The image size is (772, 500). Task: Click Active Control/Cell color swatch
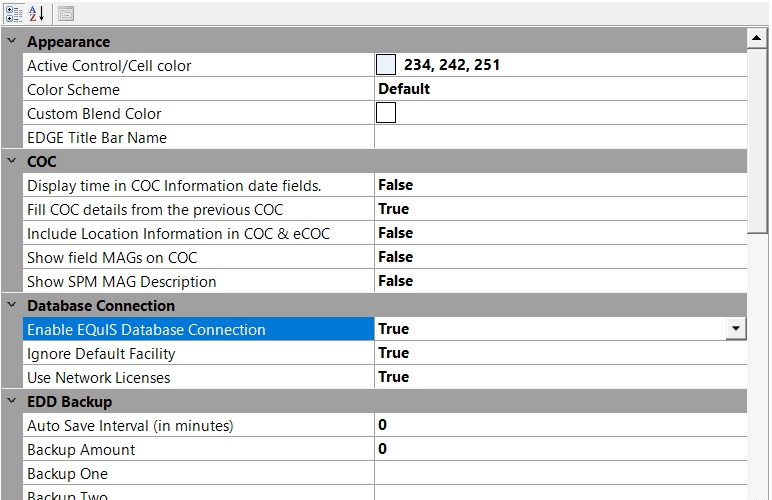click(x=386, y=65)
